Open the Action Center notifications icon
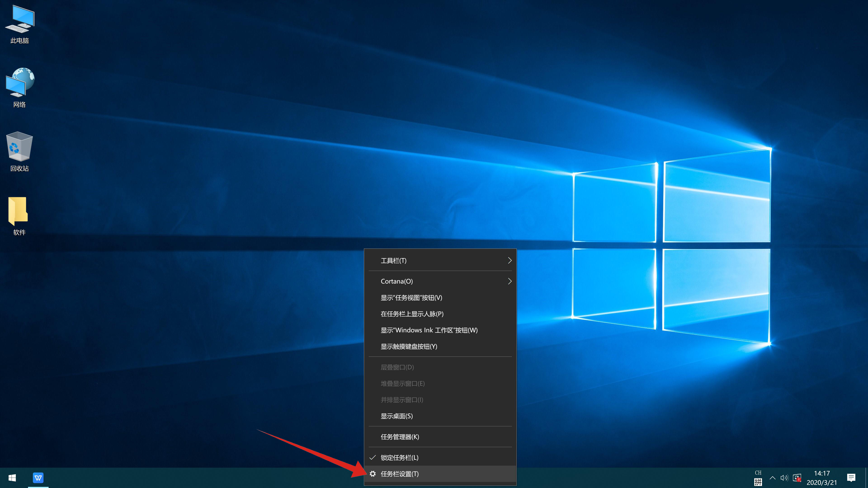Image resolution: width=868 pixels, height=488 pixels. click(x=851, y=478)
